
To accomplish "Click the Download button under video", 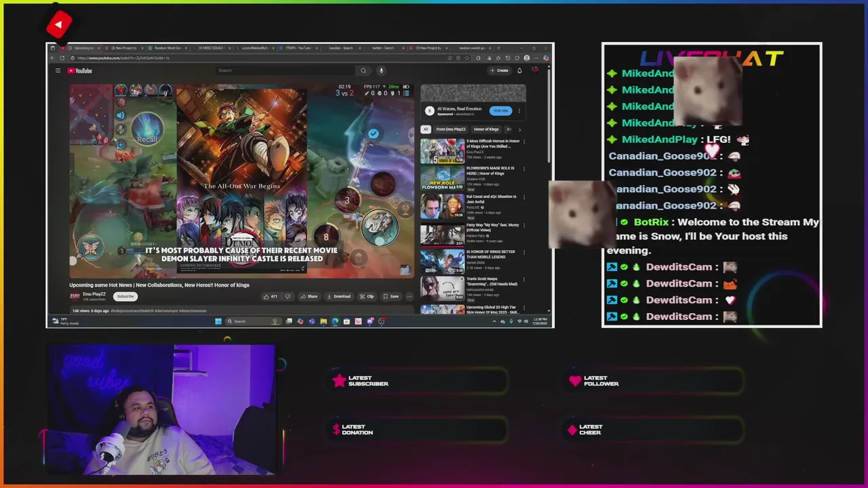I will click(338, 296).
